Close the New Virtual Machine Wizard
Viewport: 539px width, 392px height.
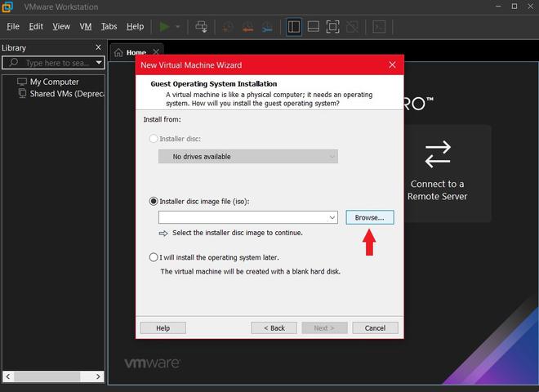[392, 65]
